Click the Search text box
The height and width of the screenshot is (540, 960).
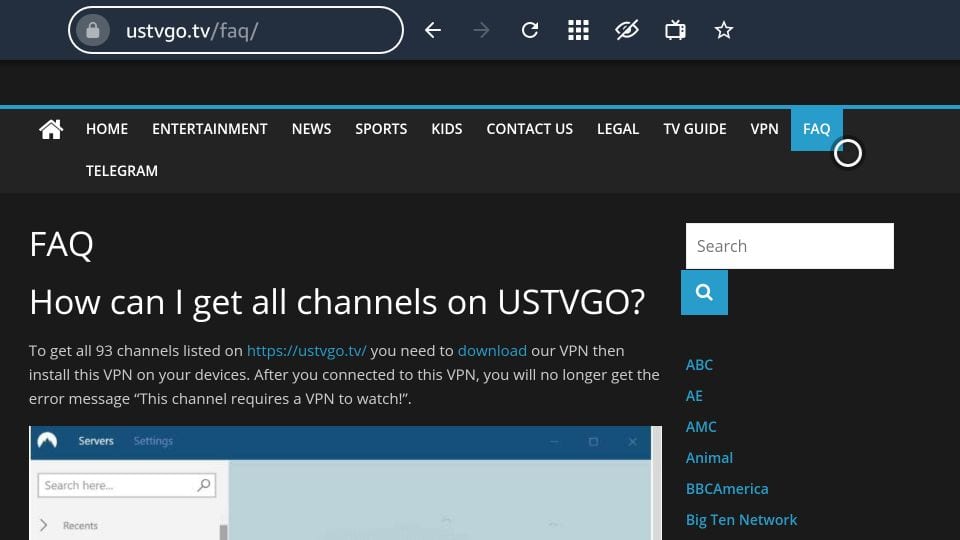(790, 246)
